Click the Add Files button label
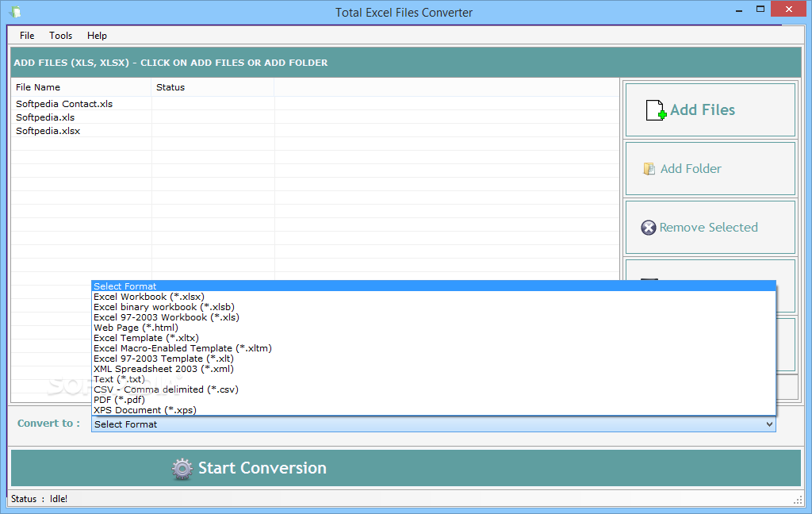The height and width of the screenshot is (514, 812). (703, 109)
